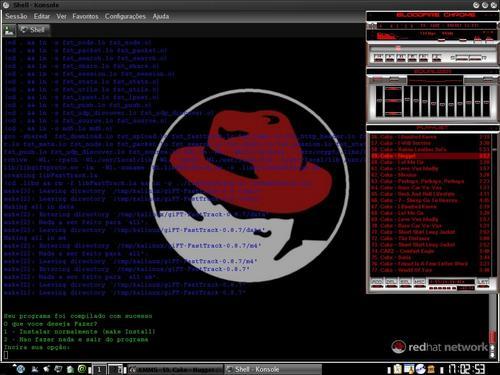Viewport: 500px width, 375px height.
Task: Click the equalizer preamp slider
Action: click(379, 101)
